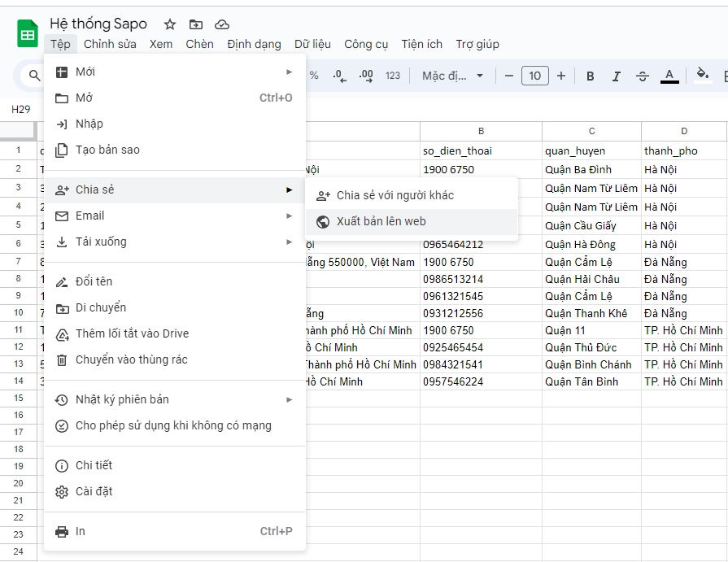This screenshot has height=562, width=728.
Task: Click the name box showing H29
Action: [21, 110]
